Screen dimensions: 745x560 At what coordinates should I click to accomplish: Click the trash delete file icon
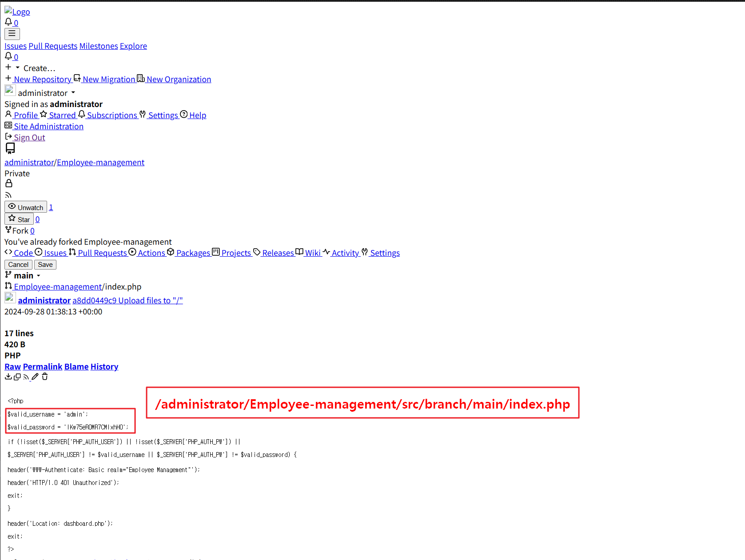tap(45, 377)
